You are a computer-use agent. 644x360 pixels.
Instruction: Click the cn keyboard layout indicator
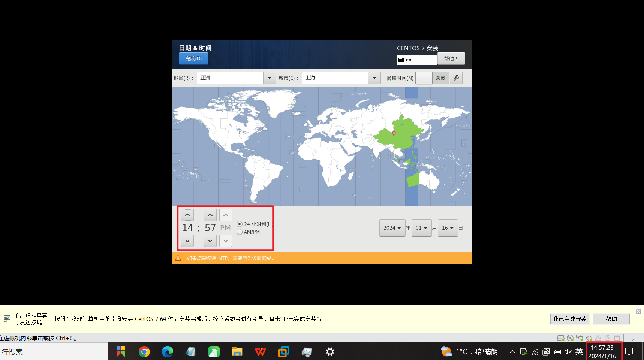pos(417,60)
